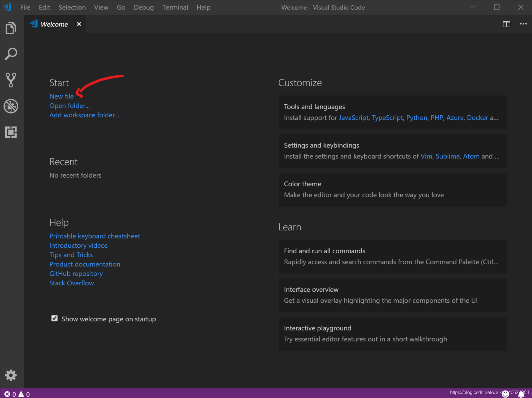The width and height of the screenshot is (532, 398).
Task: Uncheck Show welcome page on startup
Action: click(55, 318)
